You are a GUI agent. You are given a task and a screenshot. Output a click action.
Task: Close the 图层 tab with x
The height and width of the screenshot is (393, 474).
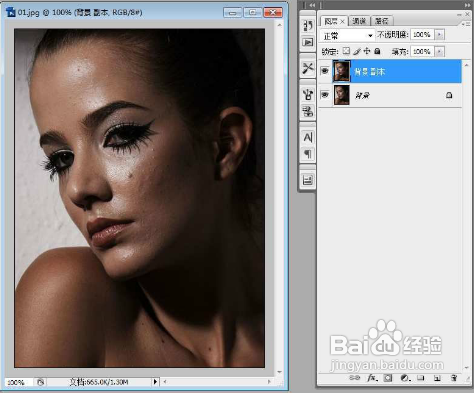pos(342,21)
